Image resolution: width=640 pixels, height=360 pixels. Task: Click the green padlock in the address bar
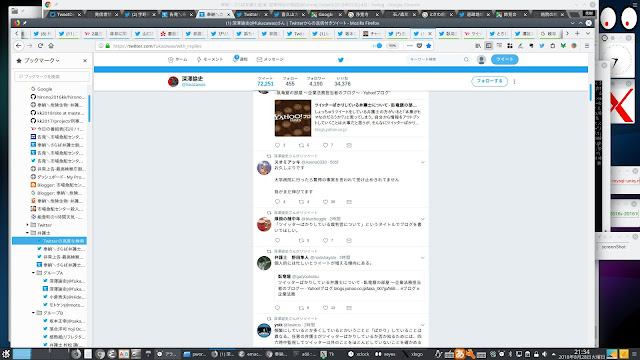(108, 46)
